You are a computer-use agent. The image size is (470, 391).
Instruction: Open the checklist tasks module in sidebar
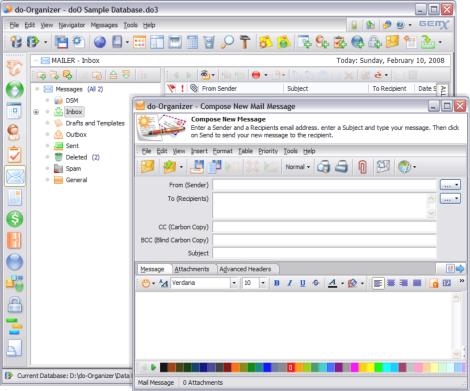pyautogui.click(x=15, y=155)
